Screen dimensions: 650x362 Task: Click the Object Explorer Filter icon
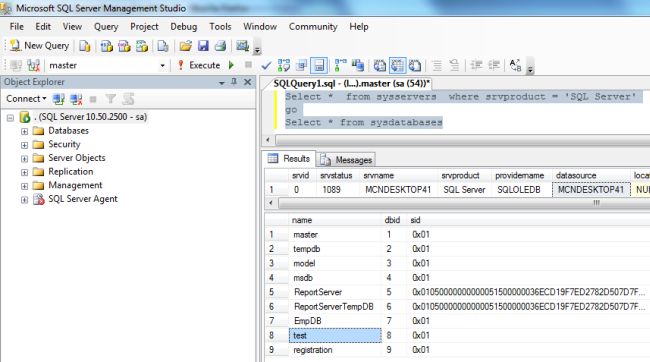pyautogui.click(x=110, y=99)
